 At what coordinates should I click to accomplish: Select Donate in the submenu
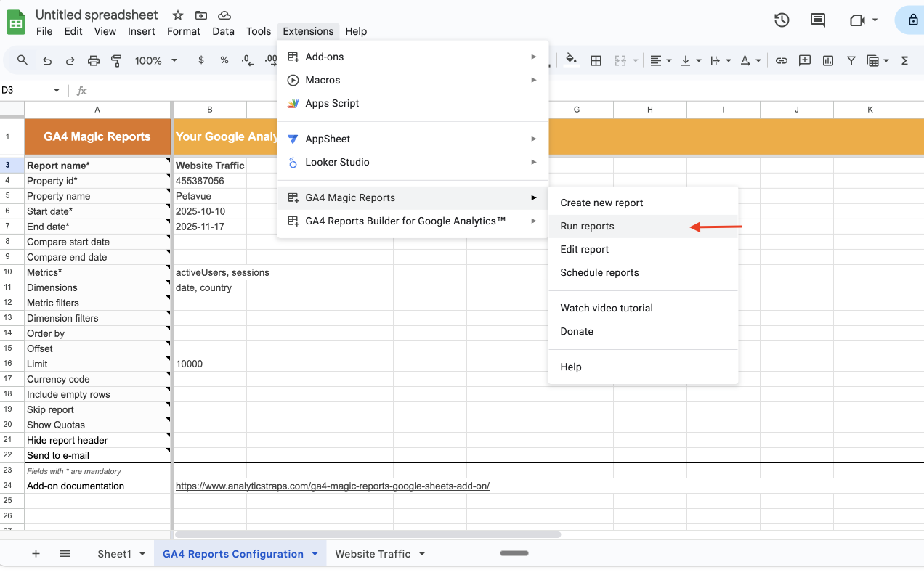tap(643, 331)
